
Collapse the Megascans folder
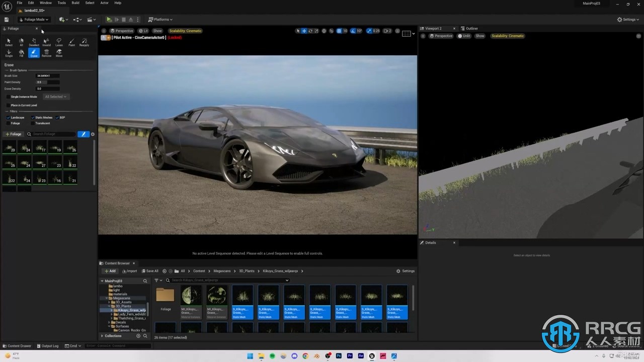click(106, 298)
